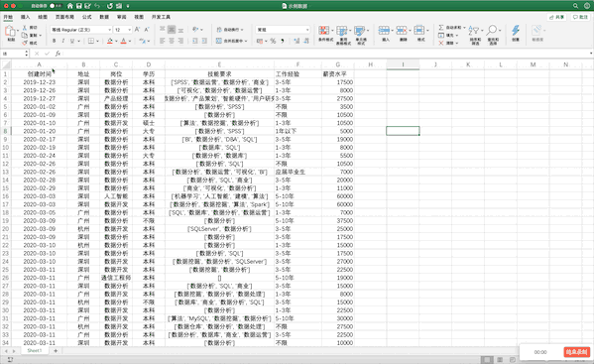
Task: Toggle Bold formatting button
Action: pyautogui.click(x=55, y=41)
